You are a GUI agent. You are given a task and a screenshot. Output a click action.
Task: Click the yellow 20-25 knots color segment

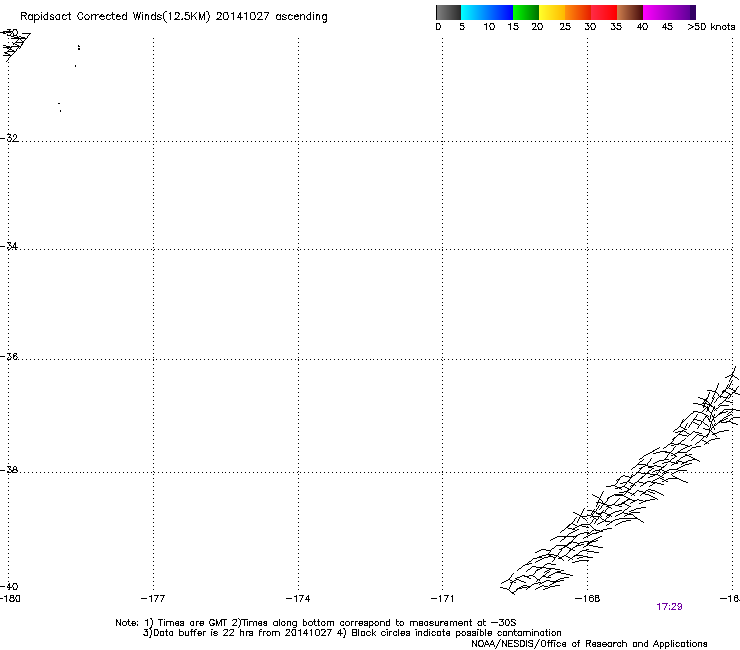[552, 12]
